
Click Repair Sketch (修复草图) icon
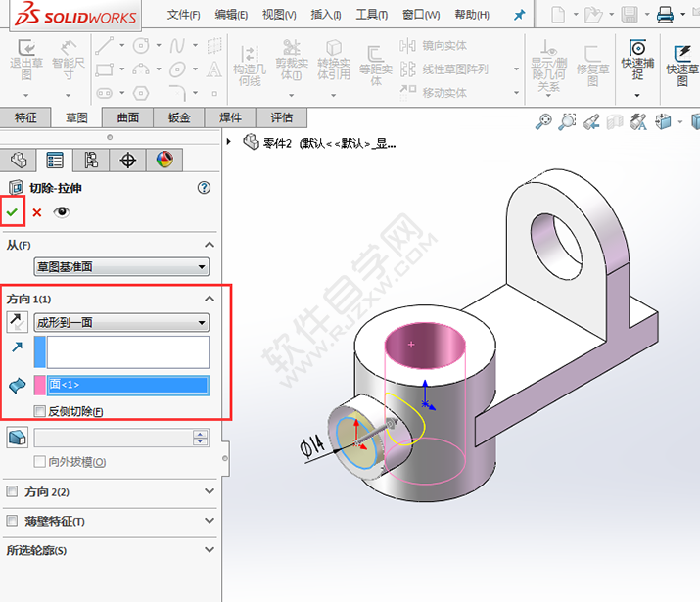click(x=592, y=53)
